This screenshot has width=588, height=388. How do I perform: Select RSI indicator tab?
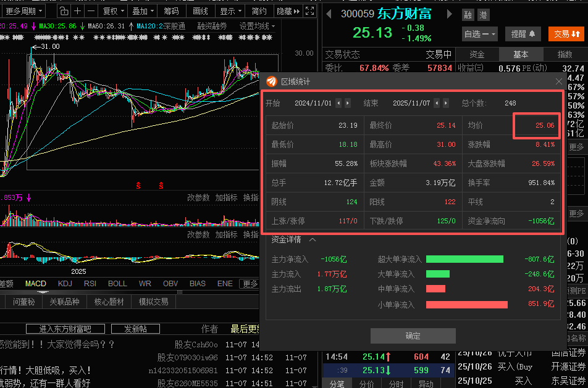[90, 284]
